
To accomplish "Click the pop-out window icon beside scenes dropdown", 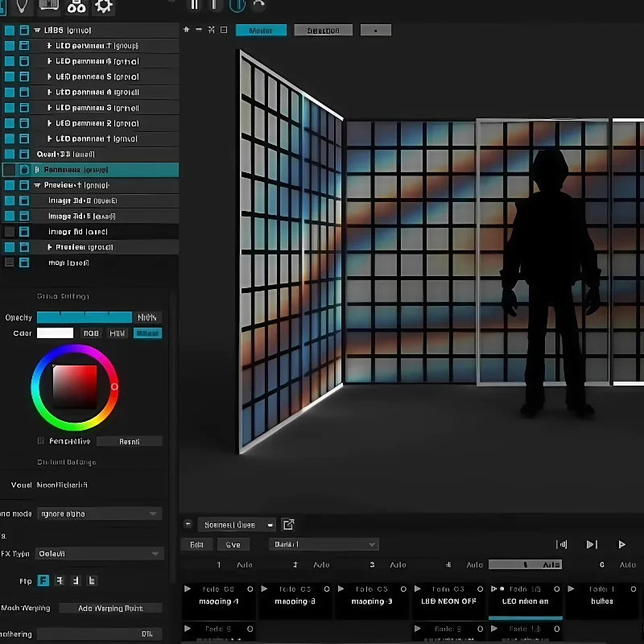I will pos(288,525).
